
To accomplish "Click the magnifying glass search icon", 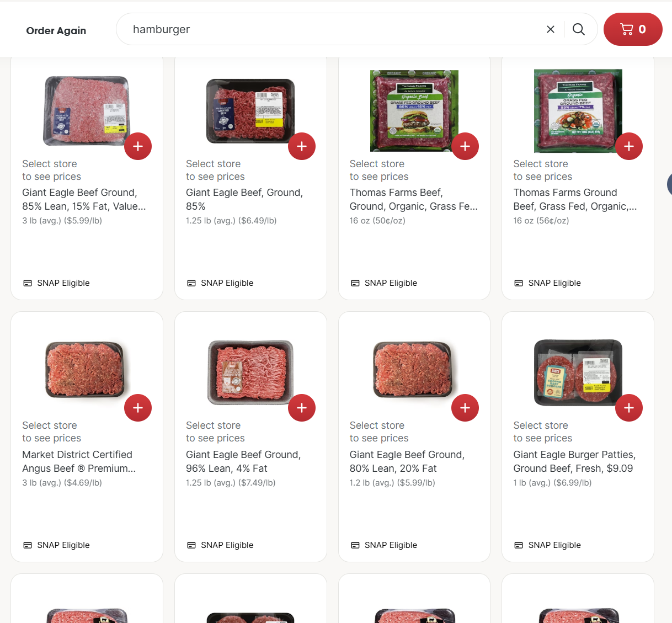I will tap(578, 29).
